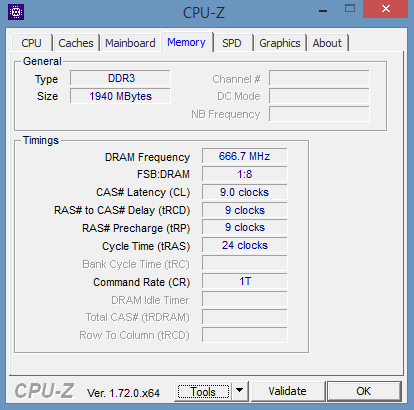This screenshot has height=410, width=414.
Task: Click the CAS# Latency value 9.0 clocks
Action: [x=245, y=192]
